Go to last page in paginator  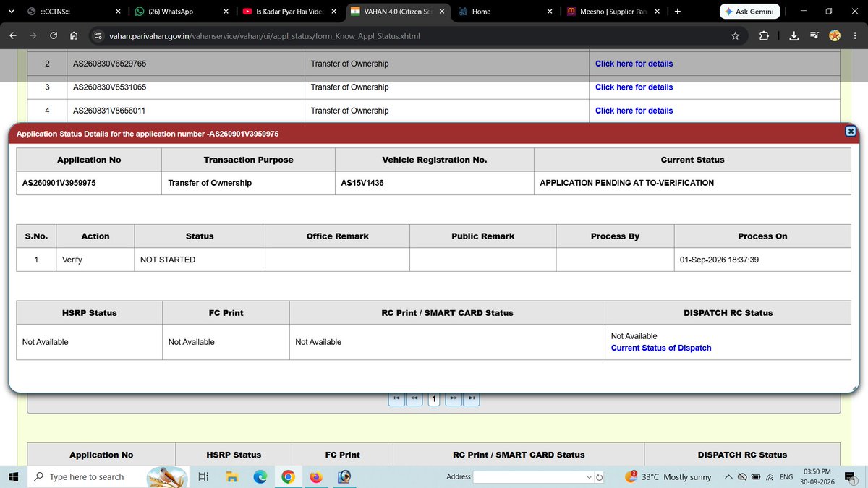click(472, 398)
